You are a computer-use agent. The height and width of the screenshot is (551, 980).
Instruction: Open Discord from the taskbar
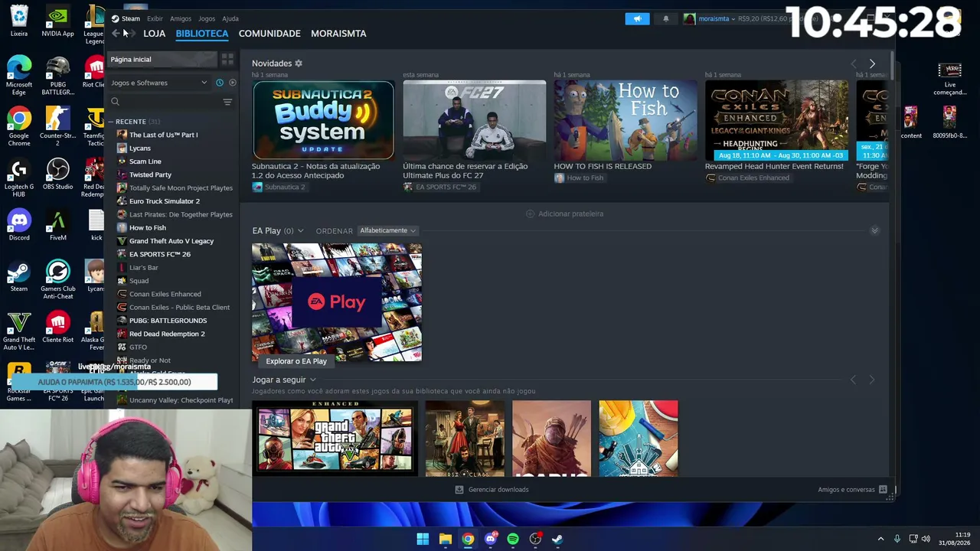pos(491,539)
